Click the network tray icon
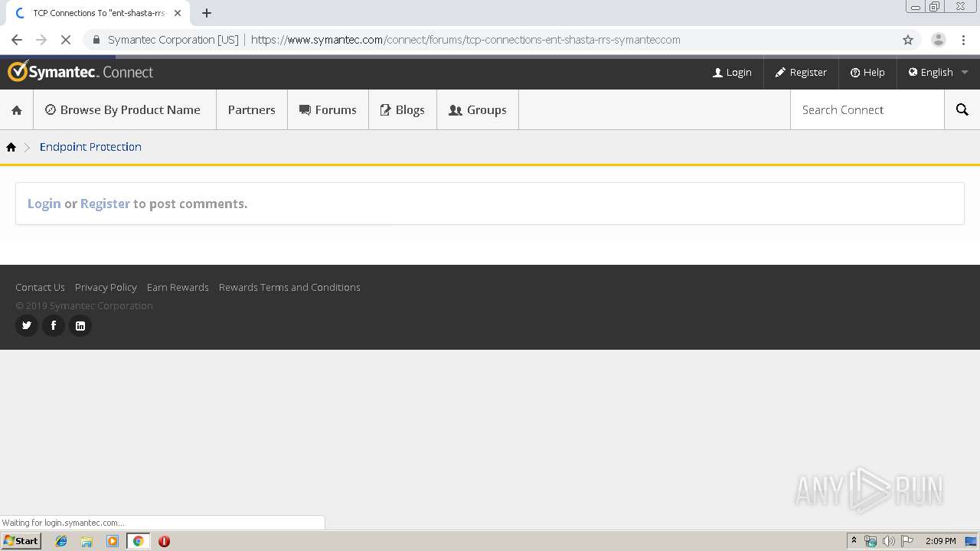 tap(871, 541)
